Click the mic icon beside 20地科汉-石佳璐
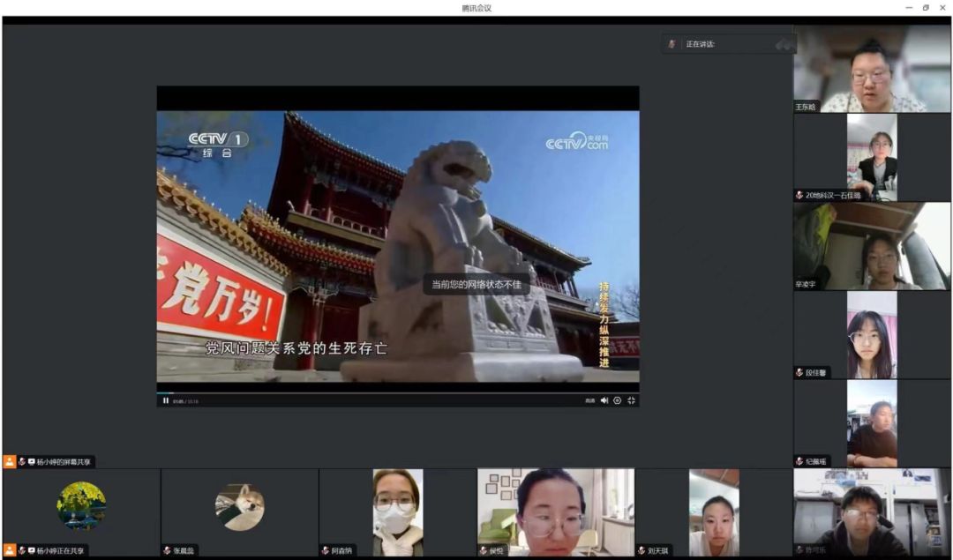Viewport: 953px width, 560px height. click(799, 195)
